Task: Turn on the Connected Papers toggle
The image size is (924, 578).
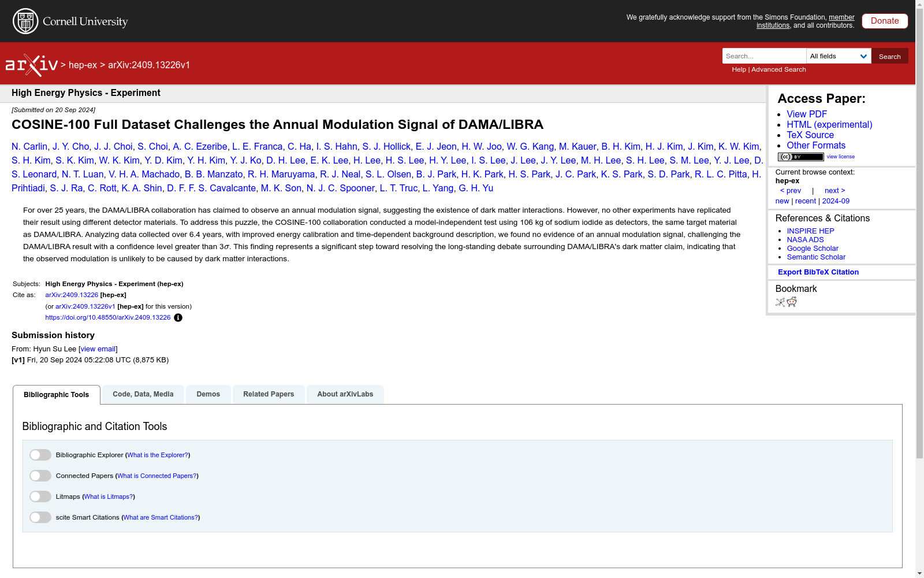Action: (40, 476)
